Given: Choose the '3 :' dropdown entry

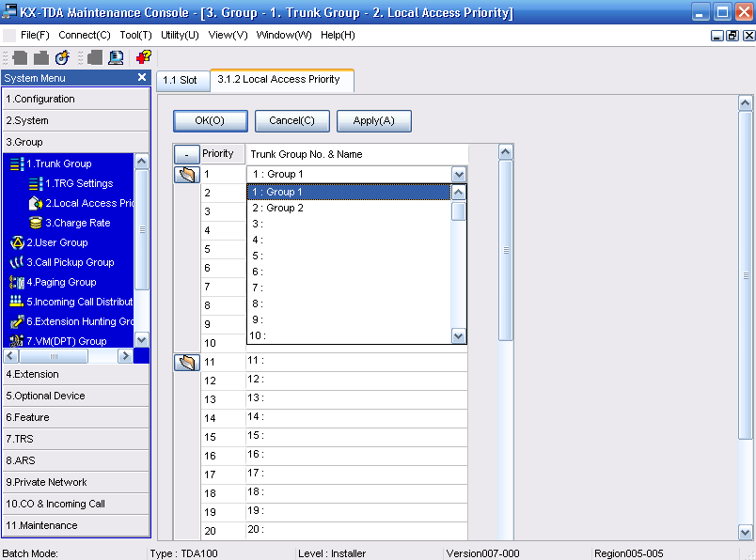Looking at the screenshot, I should click(349, 224).
